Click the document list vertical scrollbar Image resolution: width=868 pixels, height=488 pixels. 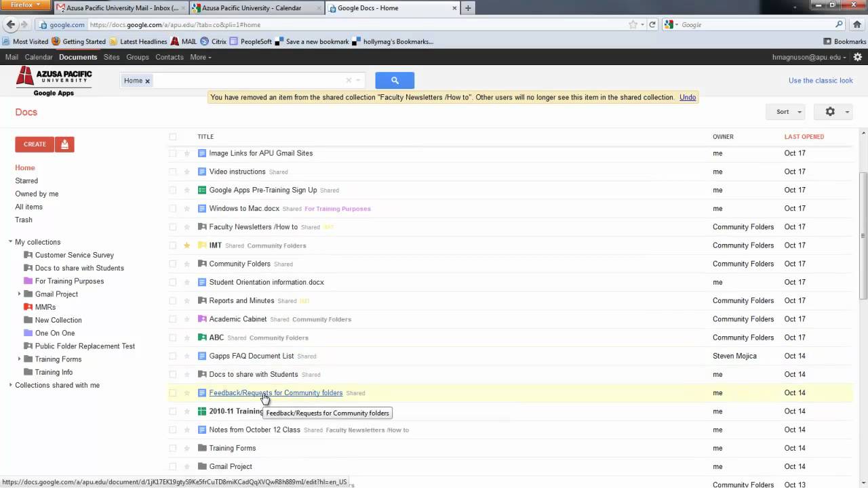coord(863,235)
